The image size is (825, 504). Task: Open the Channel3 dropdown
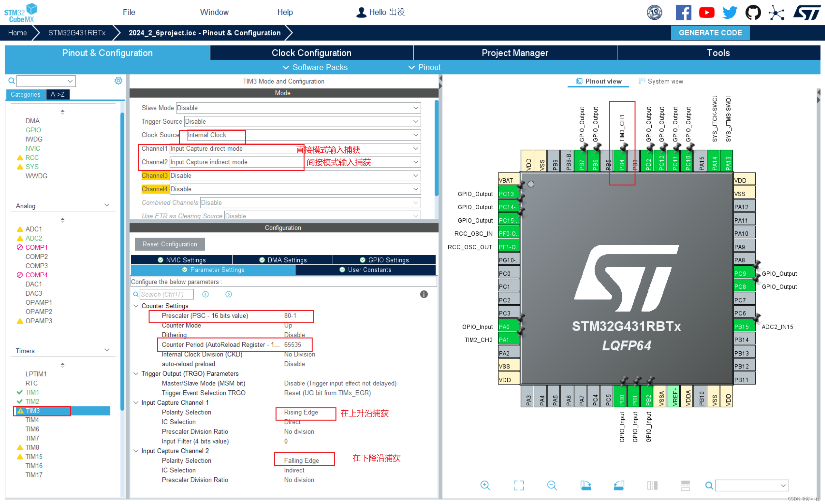pos(295,176)
